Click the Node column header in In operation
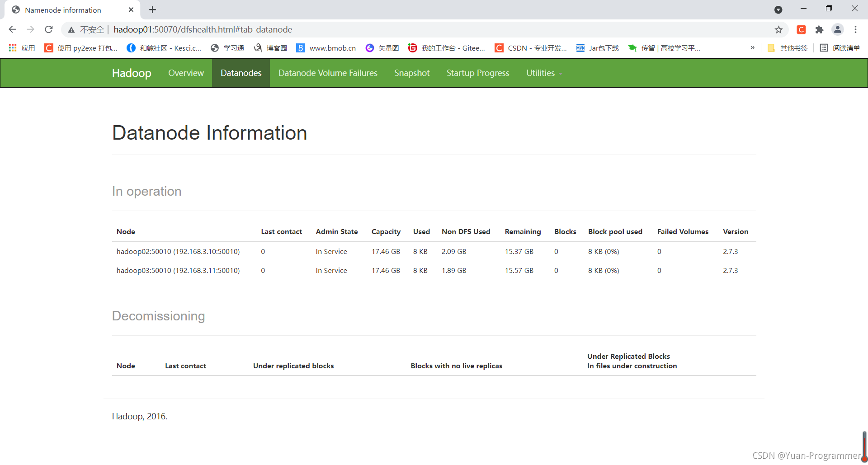The height and width of the screenshot is (465, 868). (x=126, y=231)
